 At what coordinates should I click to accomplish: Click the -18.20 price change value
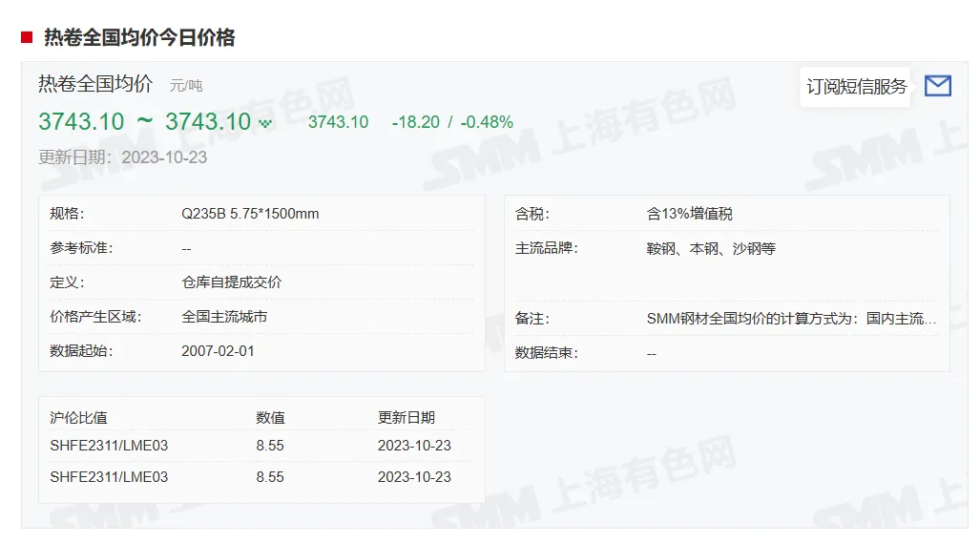click(416, 122)
